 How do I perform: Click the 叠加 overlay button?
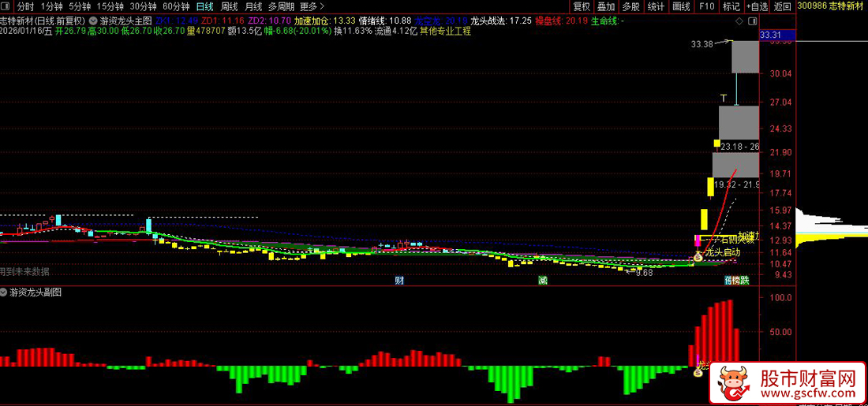(606, 6)
